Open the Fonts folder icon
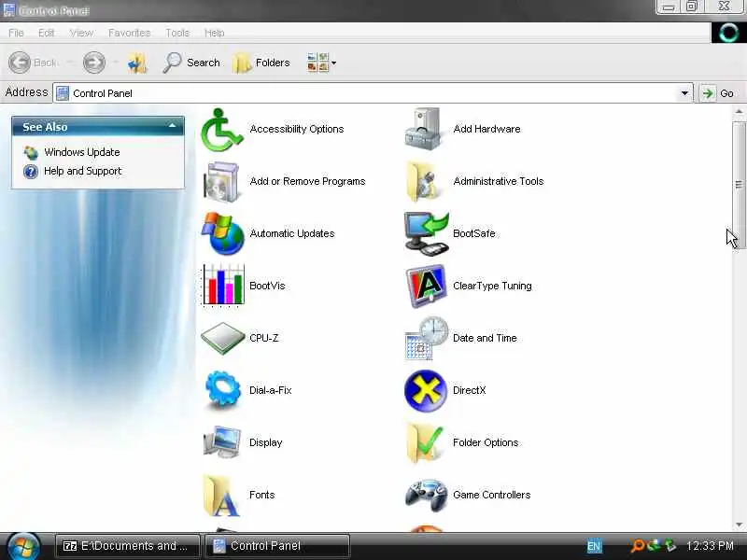747x560 pixels. 221,496
